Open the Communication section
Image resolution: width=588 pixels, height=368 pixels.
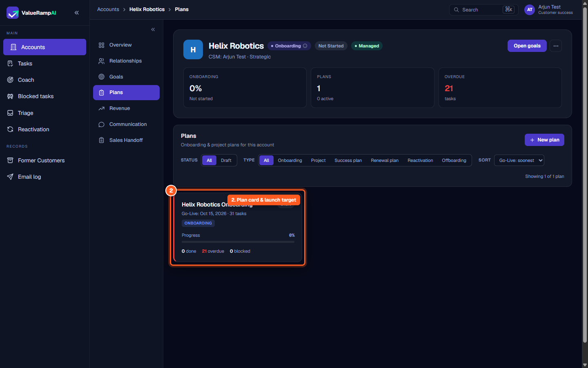click(126, 124)
